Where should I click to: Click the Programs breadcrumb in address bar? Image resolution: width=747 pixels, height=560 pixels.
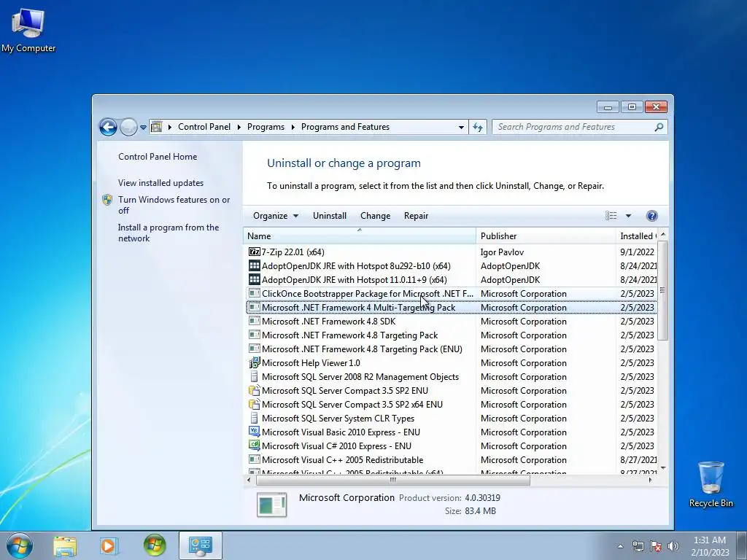[266, 127]
